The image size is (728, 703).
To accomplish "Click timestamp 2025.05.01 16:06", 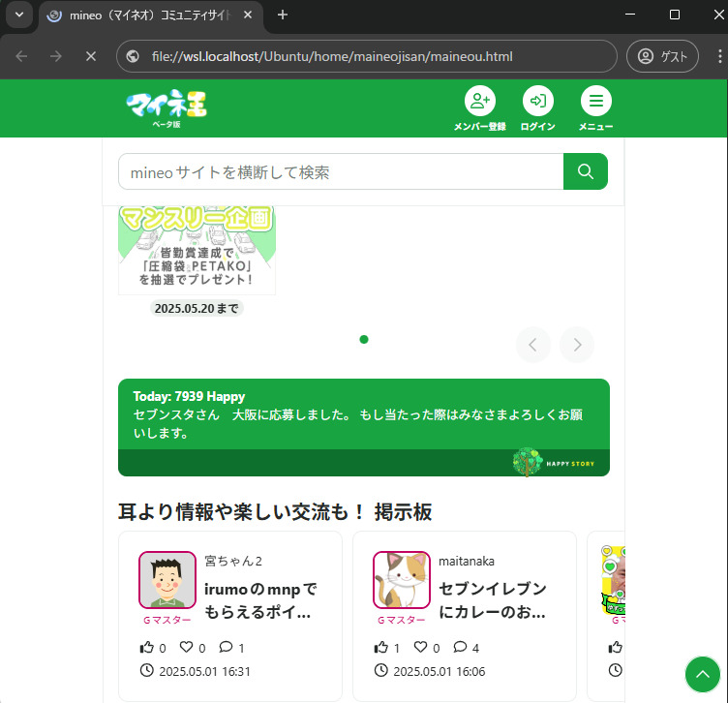I will click(x=440, y=671).
